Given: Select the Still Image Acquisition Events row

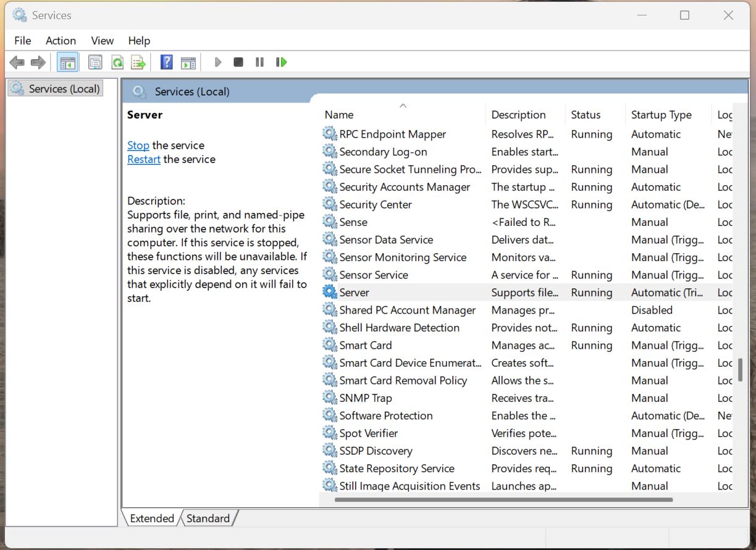Looking at the screenshot, I should pyautogui.click(x=525, y=486).
